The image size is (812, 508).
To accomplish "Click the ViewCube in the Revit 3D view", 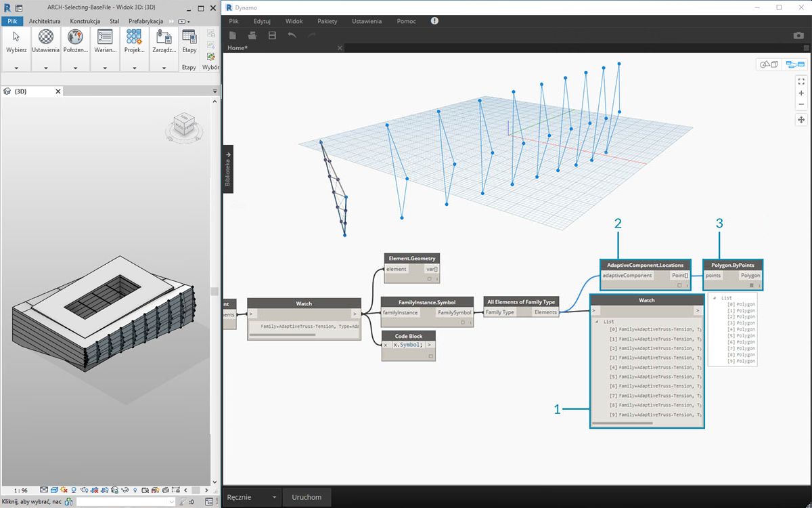I will click(x=184, y=124).
